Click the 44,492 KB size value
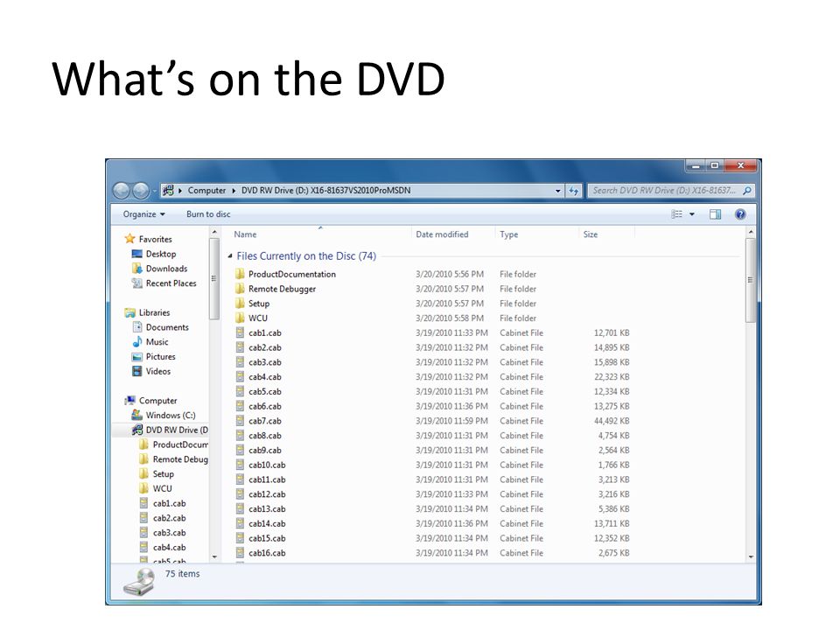This screenshot has height=630, width=840. (x=612, y=421)
